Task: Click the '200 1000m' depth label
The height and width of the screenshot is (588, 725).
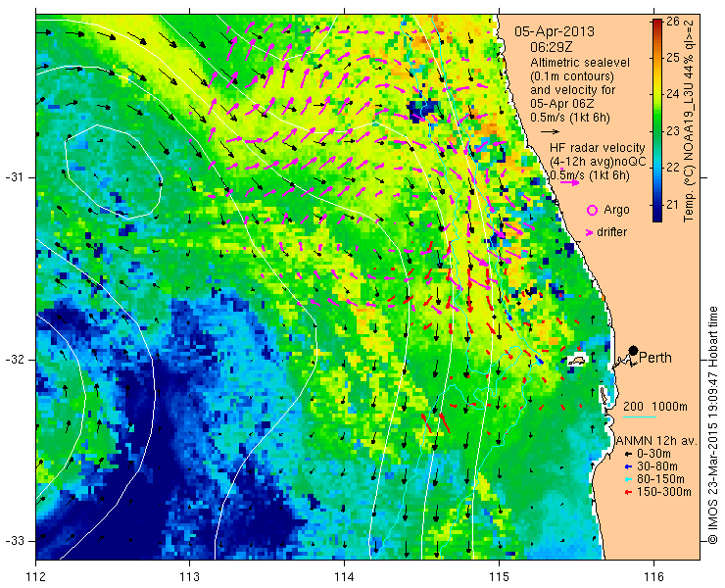Action: point(655,407)
